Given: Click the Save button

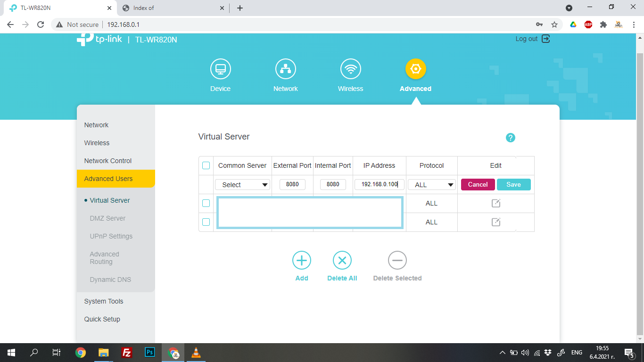Looking at the screenshot, I should click(513, 184).
